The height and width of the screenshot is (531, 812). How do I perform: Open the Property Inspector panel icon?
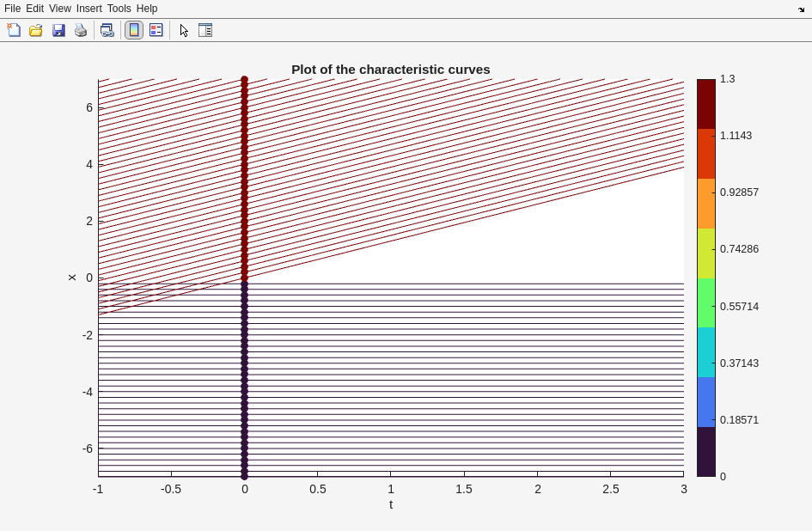(205, 30)
